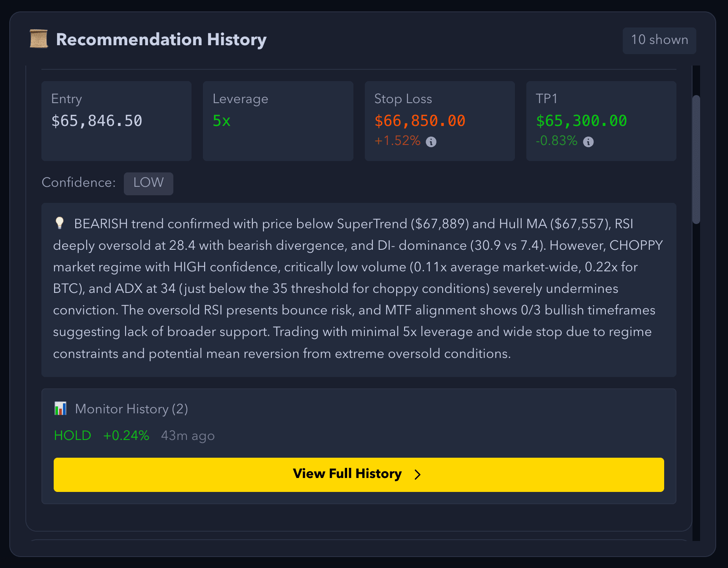Click the lightbulb icon in the analysis box

(x=60, y=223)
